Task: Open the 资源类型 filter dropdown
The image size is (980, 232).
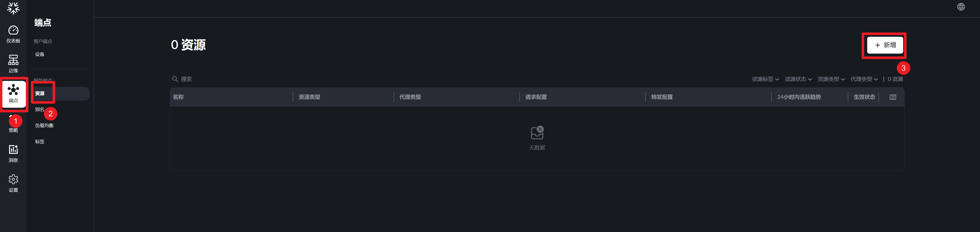Action: click(831, 79)
